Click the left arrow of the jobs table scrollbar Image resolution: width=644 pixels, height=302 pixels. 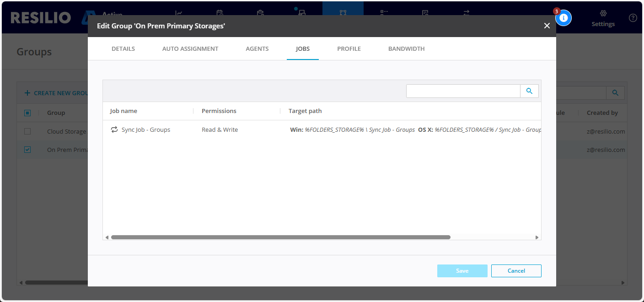(x=107, y=237)
